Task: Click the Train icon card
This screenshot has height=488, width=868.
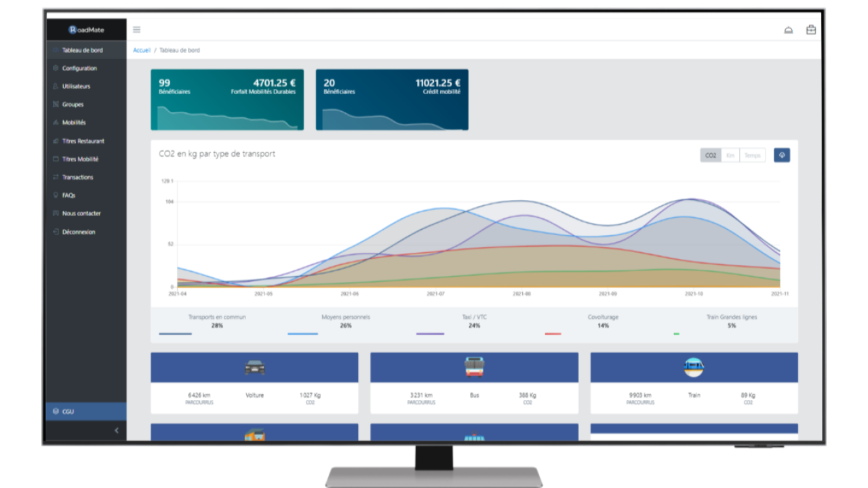Action: 694,367
